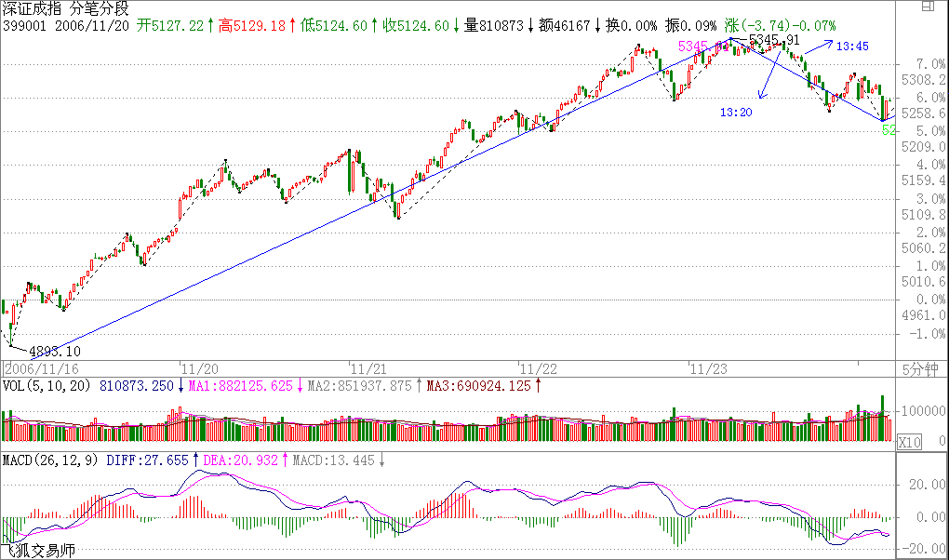949x560 pixels.
Task: Click the 4893.10 low price label
Action: coord(55,352)
